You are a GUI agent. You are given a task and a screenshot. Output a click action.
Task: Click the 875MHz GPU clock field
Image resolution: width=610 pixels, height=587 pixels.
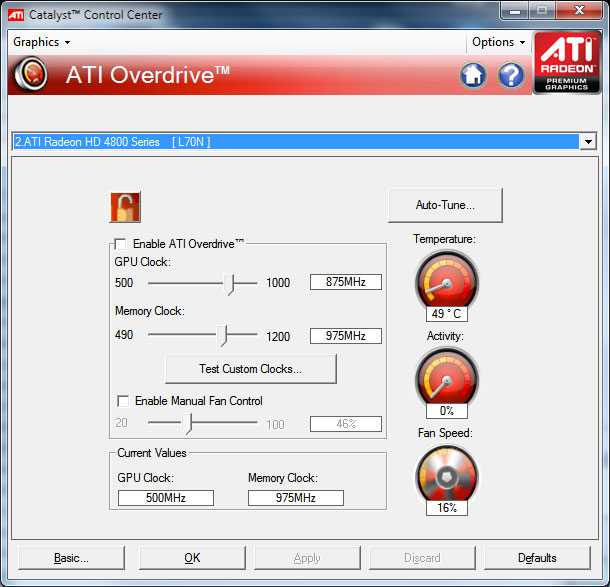pyautogui.click(x=345, y=282)
